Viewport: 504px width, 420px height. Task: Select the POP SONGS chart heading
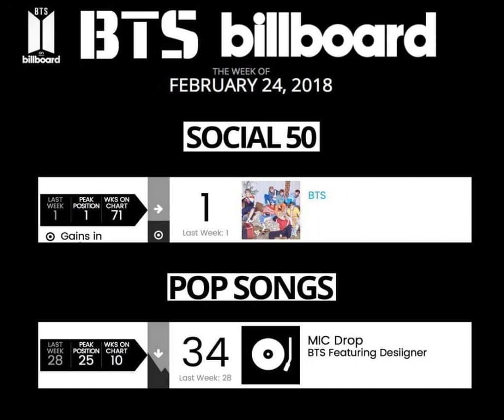pyautogui.click(x=252, y=287)
